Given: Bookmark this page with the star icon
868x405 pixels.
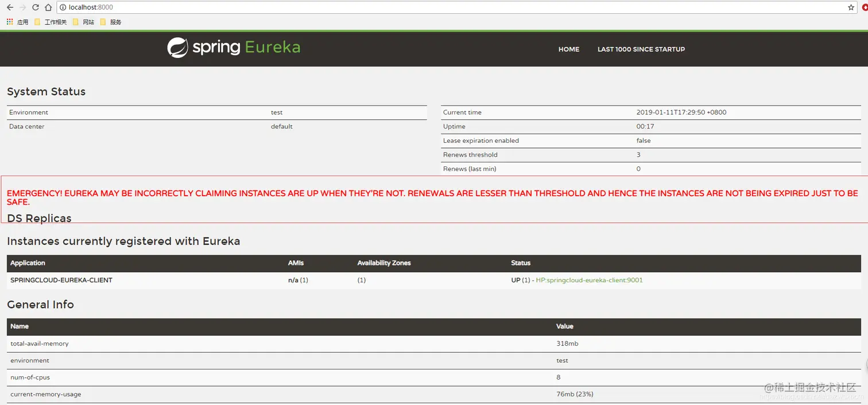Looking at the screenshot, I should point(851,7).
